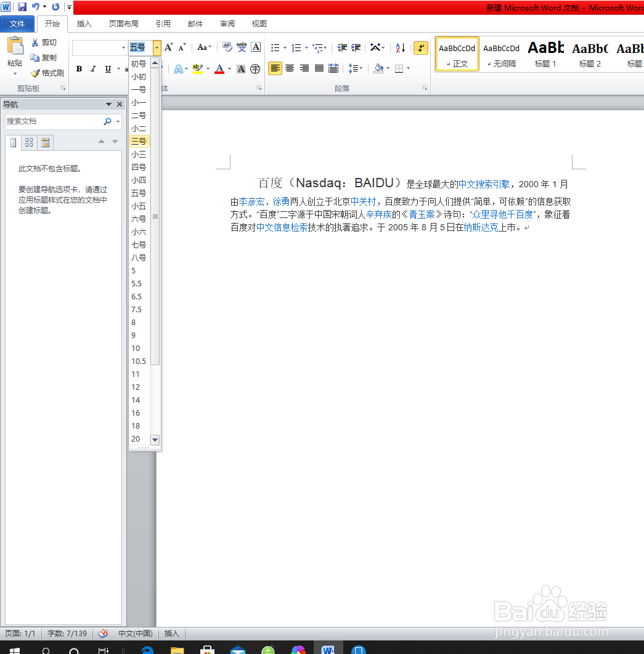Open the Change Case (Aa) dropdown

pos(204,47)
